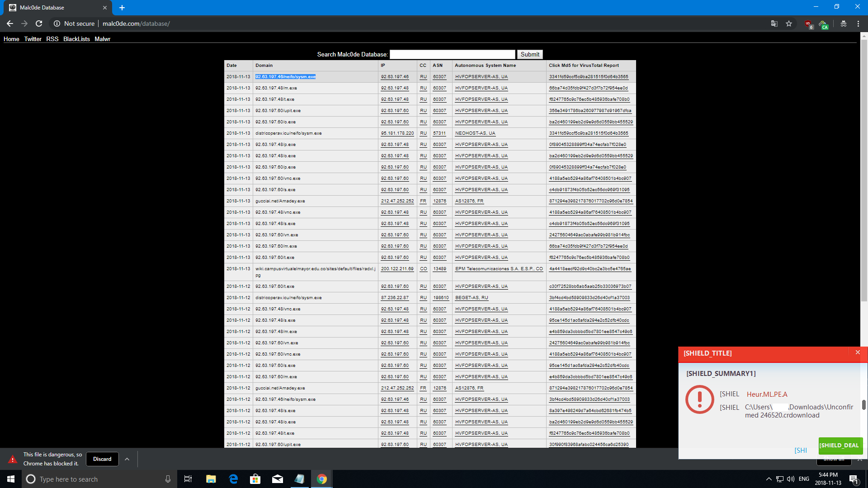The width and height of the screenshot is (868, 488).
Task: Reload the page
Action: coord(39,23)
